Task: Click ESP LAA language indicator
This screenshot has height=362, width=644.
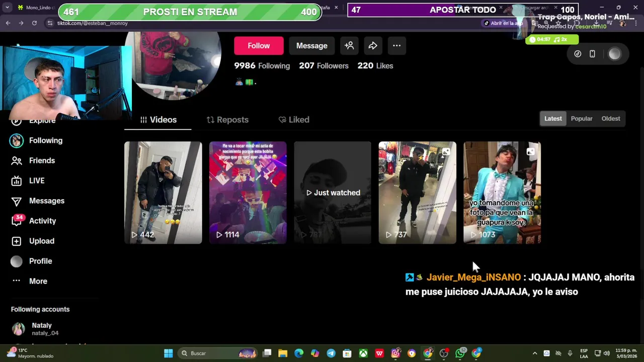Action: [584, 353]
